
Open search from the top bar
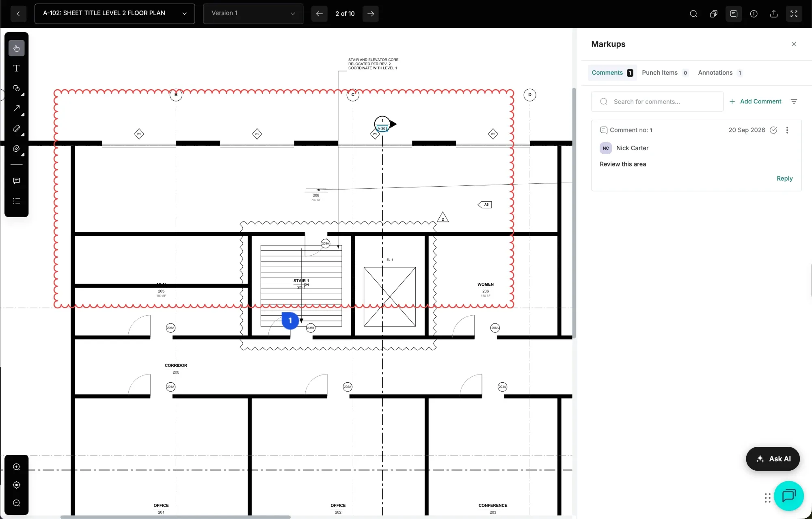point(693,14)
